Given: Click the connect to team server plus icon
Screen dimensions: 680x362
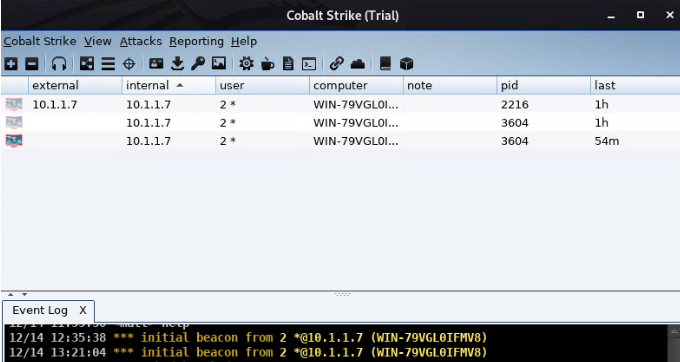Looking at the screenshot, I should (x=11, y=64).
